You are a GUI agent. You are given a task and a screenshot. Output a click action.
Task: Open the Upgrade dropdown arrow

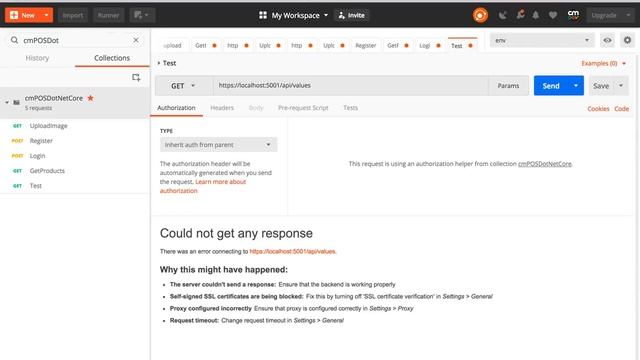coord(628,15)
